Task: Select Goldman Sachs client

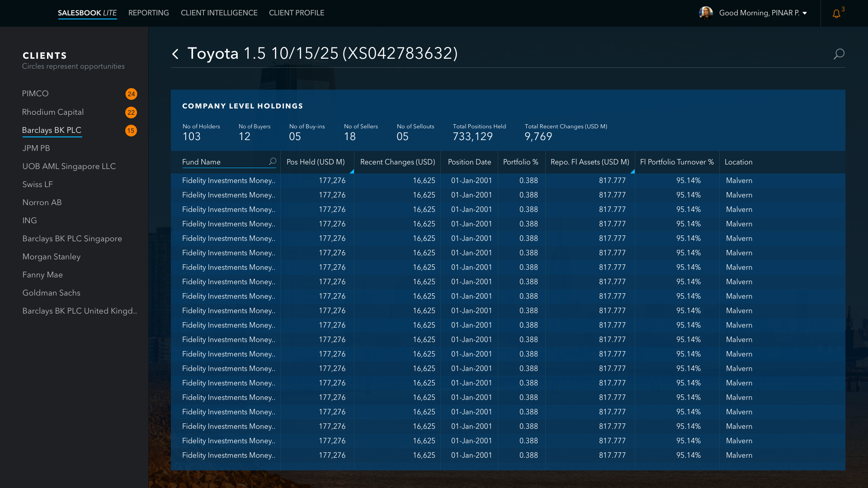Action: coord(52,293)
